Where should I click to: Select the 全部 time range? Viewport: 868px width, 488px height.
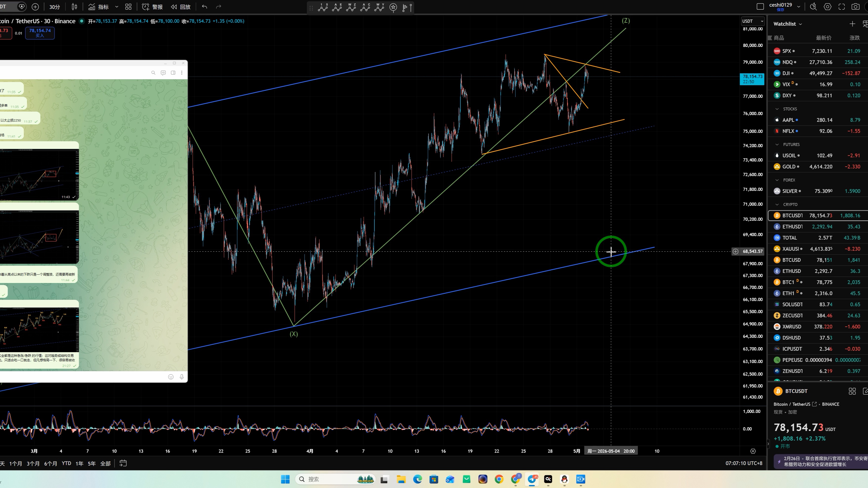pos(106,463)
